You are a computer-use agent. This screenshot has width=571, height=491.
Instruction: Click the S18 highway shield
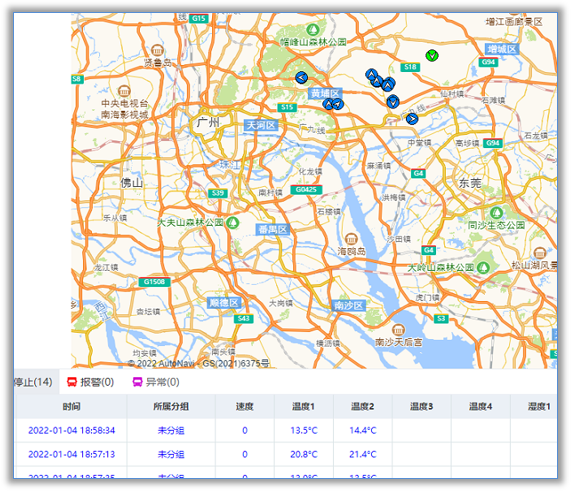click(x=410, y=67)
